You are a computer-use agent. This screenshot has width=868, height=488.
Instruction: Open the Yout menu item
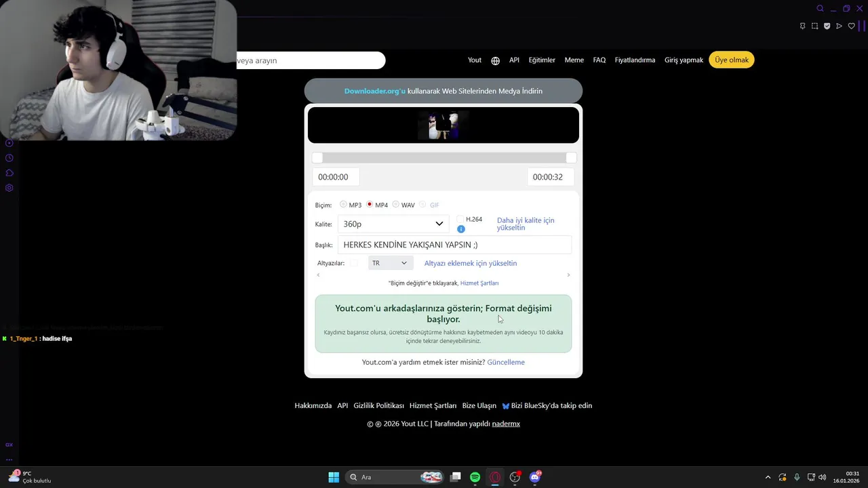(x=475, y=60)
